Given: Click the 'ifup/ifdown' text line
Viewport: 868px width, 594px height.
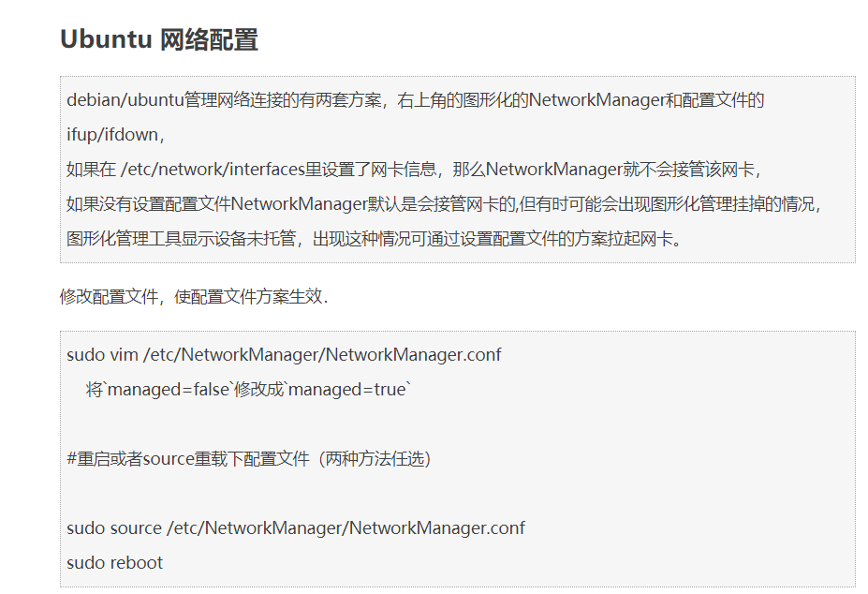Looking at the screenshot, I should (x=116, y=135).
